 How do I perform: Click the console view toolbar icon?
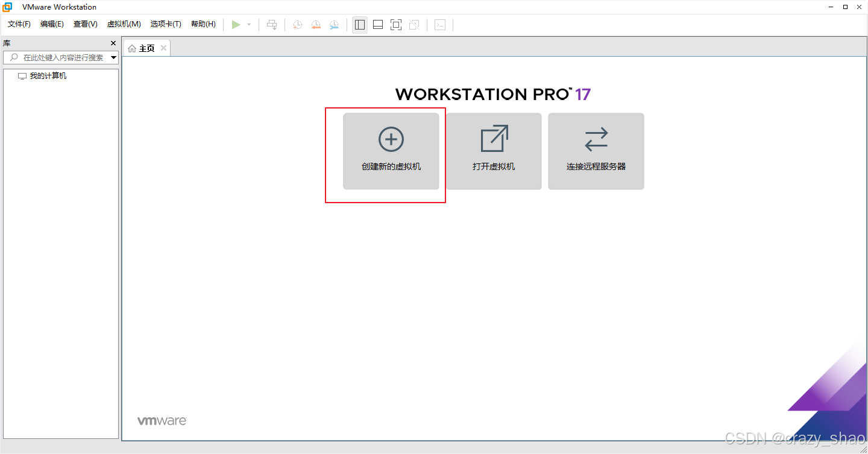[440, 25]
